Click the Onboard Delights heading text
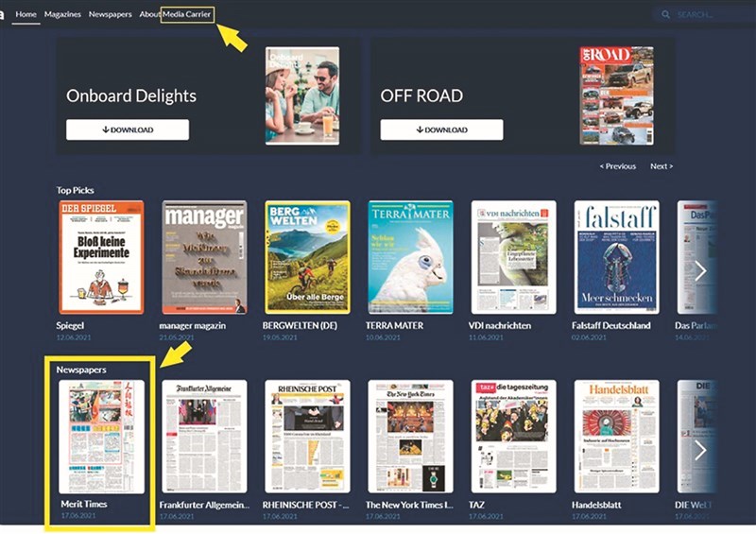The height and width of the screenshot is (534, 756). coord(131,95)
